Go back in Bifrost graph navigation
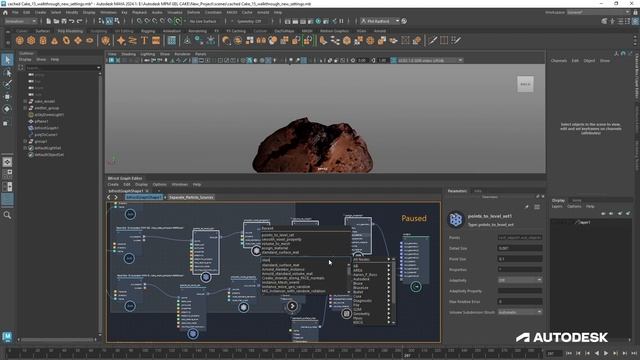This screenshot has width=640, height=360. point(109,197)
